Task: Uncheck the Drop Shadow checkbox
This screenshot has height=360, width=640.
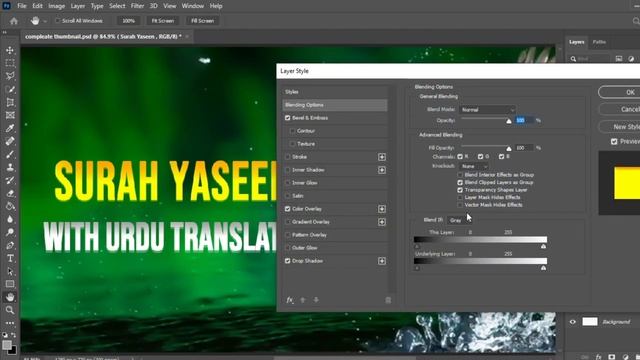Action: tap(287, 261)
